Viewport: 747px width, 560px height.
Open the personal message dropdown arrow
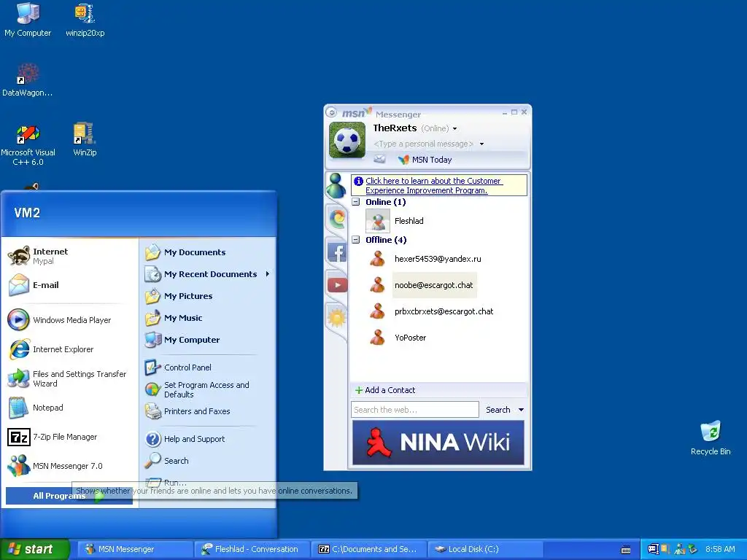(481, 144)
